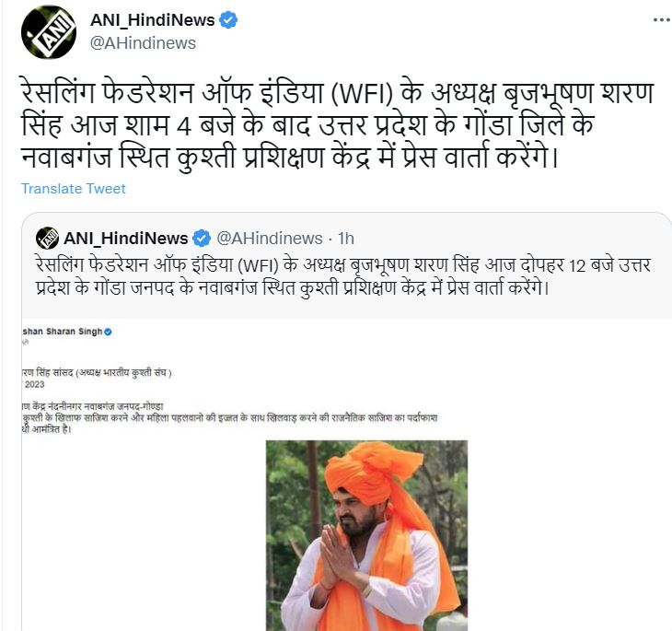Click verified badge next to Sharan Singh name
Viewport: 672px width, 631px height.
pyautogui.click(x=108, y=332)
